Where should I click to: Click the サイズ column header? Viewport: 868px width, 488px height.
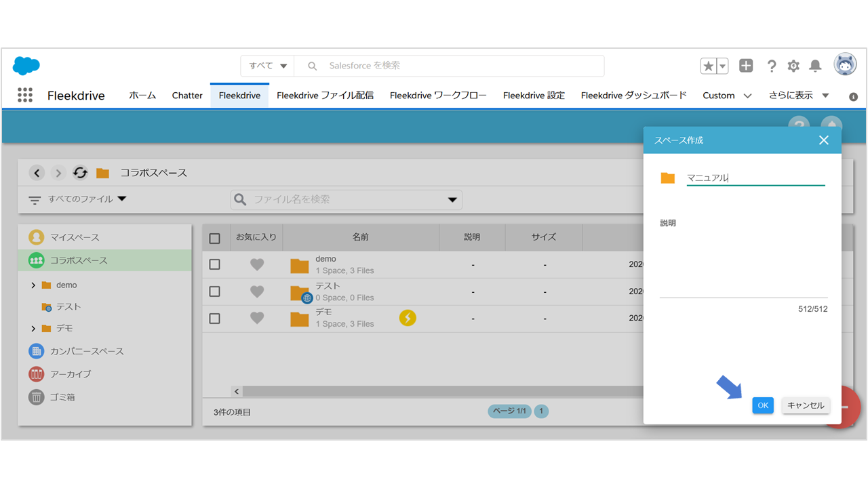[544, 237]
